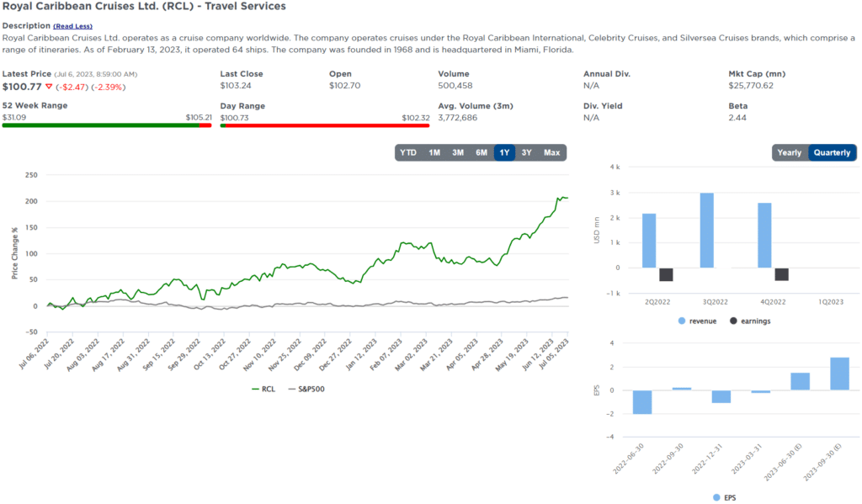Click the latest price $100.77
The width and height of the screenshot is (862, 504).
(22, 87)
